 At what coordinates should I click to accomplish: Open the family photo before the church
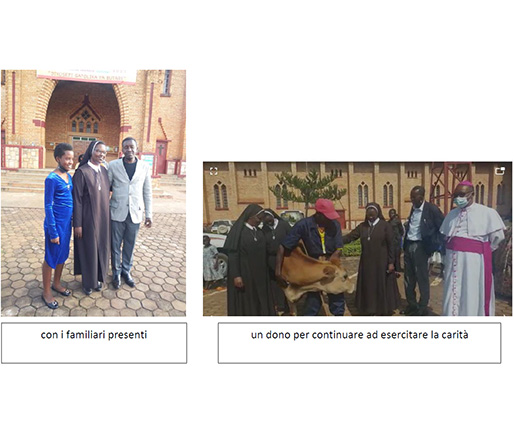[x=93, y=193]
